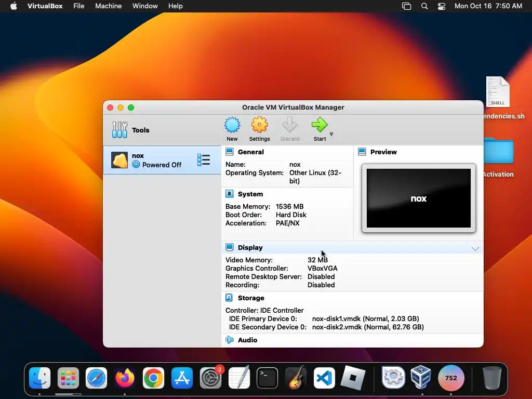The image size is (532, 399).
Task: Open the Help menu
Action: [176, 6]
